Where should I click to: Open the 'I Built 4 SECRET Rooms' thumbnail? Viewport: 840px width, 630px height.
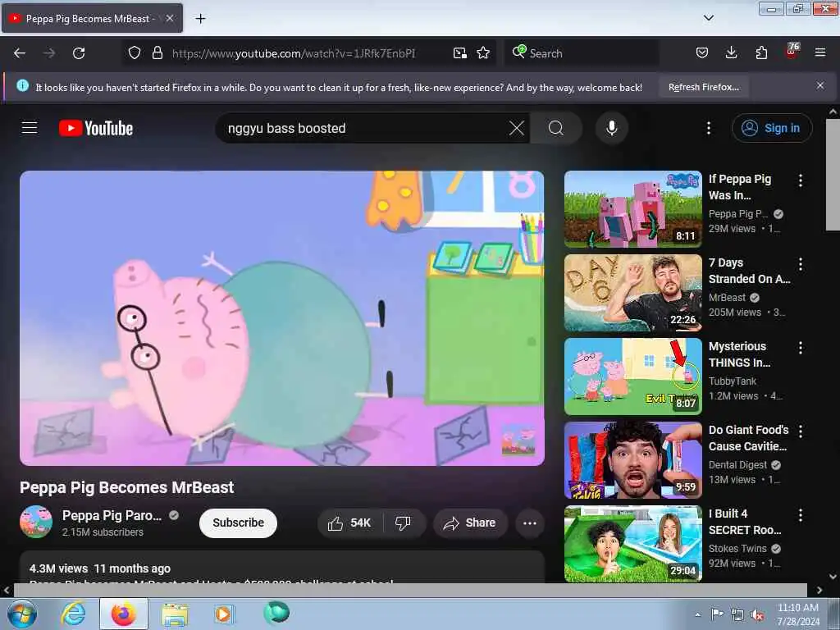coord(632,543)
